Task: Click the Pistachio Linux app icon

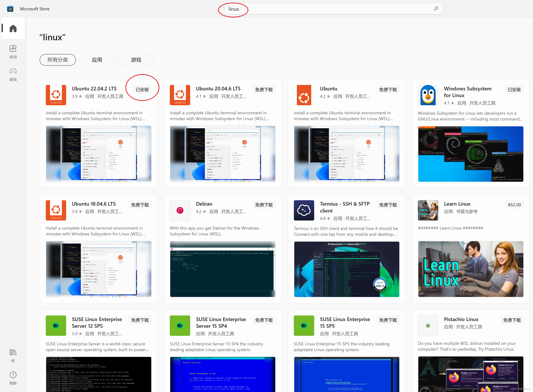Action: pos(428,326)
